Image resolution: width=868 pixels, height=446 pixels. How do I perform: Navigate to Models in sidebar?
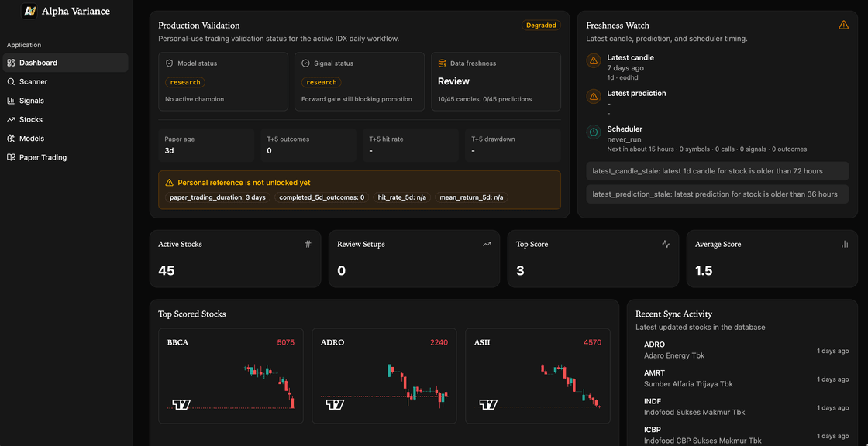click(x=65, y=139)
